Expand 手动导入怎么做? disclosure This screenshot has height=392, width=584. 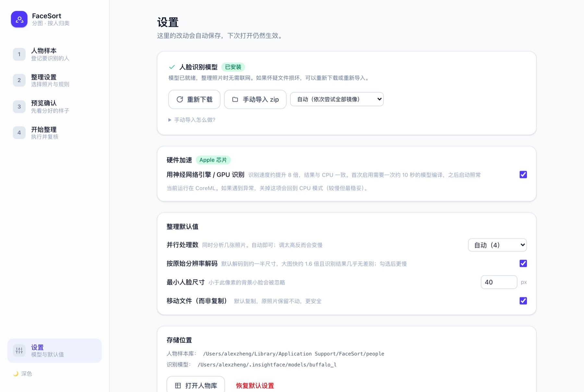point(192,120)
